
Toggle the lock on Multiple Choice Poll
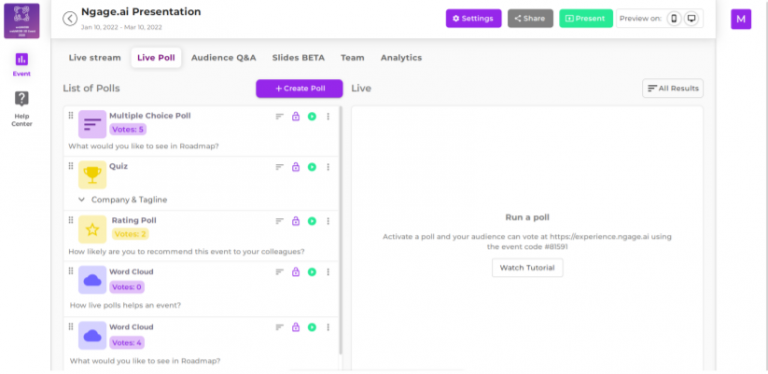[296, 117]
